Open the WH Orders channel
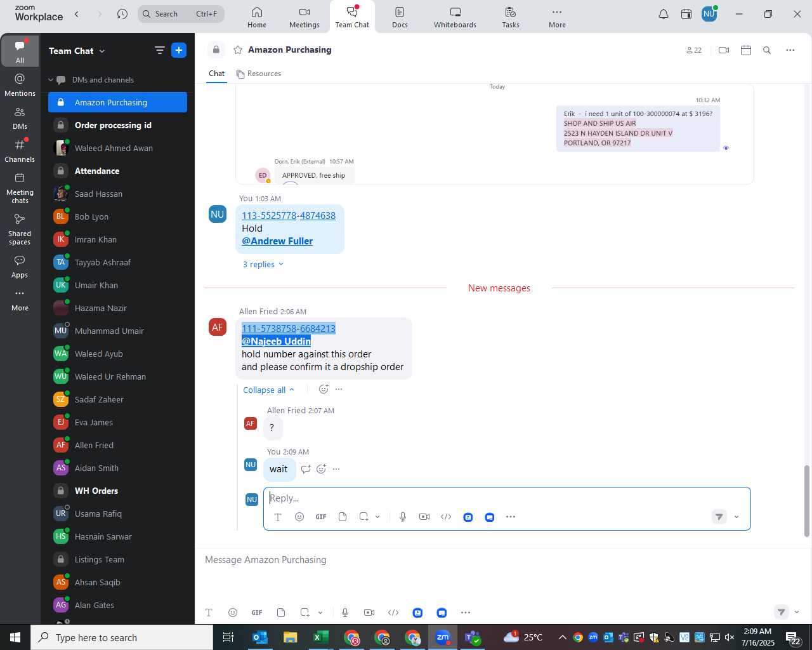The image size is (812, 650). [x=118, y=491]
